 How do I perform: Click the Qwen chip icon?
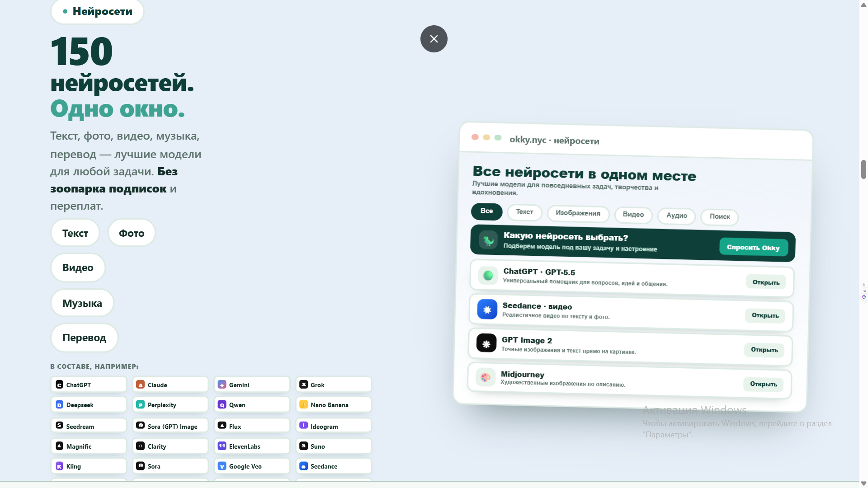pos(222,404)
